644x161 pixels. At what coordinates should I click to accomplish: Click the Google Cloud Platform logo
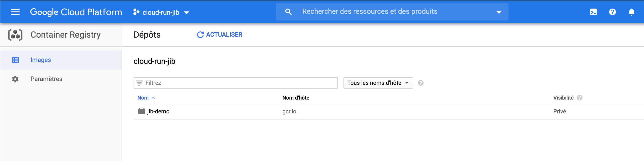click(76, 12)
